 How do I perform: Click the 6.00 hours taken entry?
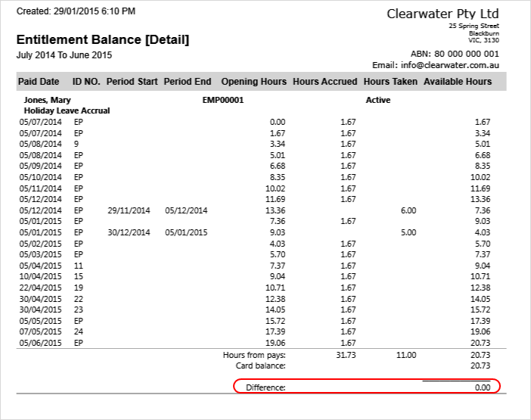(408, 210)
